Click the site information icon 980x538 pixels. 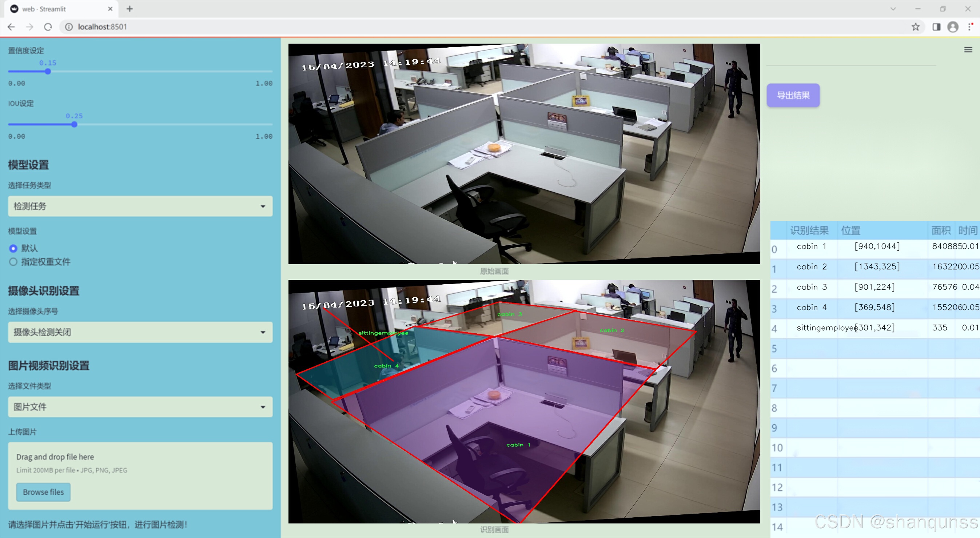click(x=69, y=27)
